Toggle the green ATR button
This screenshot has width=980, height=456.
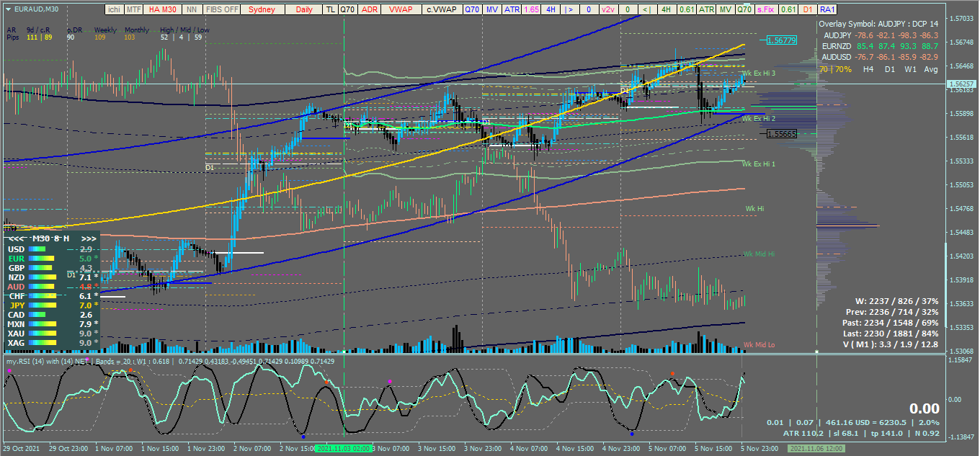(707, 9)
